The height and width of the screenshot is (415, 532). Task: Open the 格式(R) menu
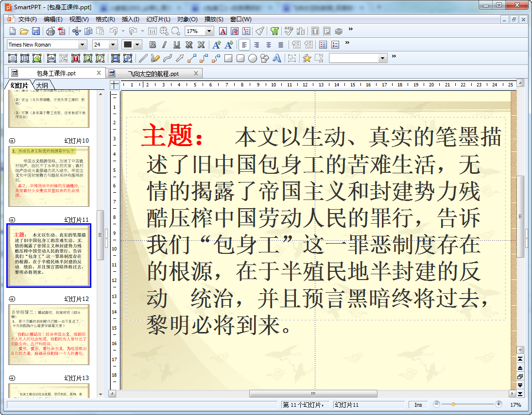(105, 19)
